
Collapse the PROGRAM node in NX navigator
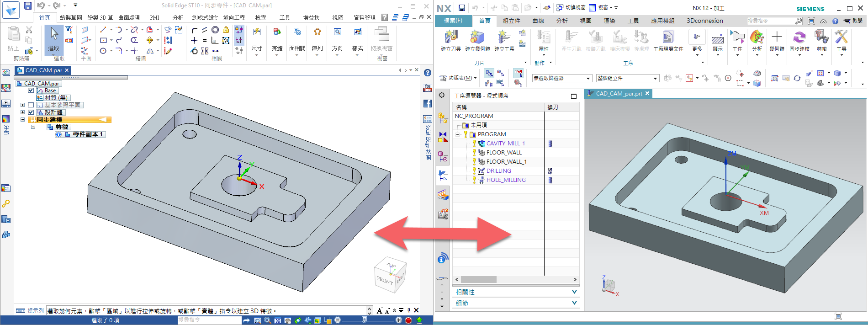coord(458,134)
